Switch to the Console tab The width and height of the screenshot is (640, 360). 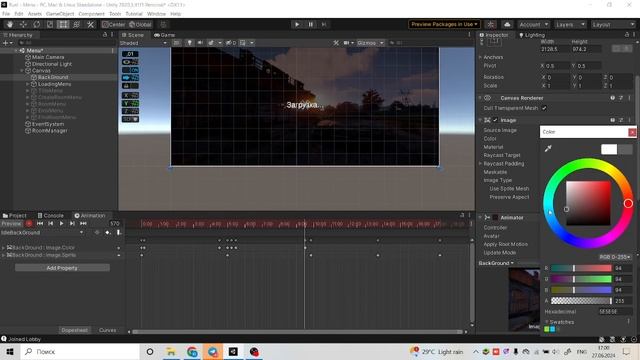pos(51,216)
